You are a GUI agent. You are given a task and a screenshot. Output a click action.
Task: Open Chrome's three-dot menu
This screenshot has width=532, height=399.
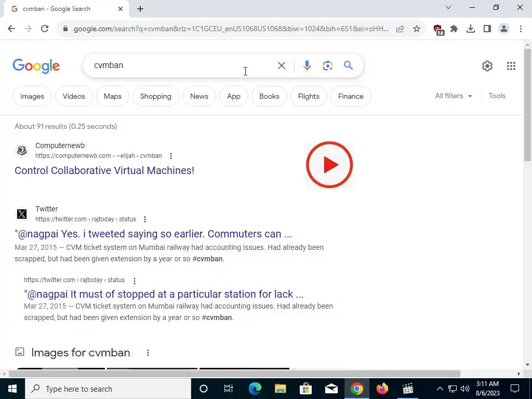coord(521,29)
